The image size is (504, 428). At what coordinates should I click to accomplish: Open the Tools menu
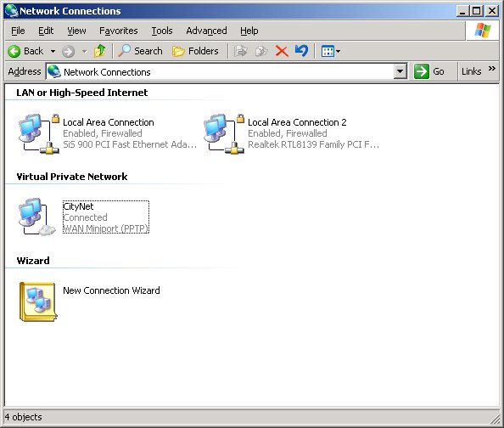tap(162, 31)
